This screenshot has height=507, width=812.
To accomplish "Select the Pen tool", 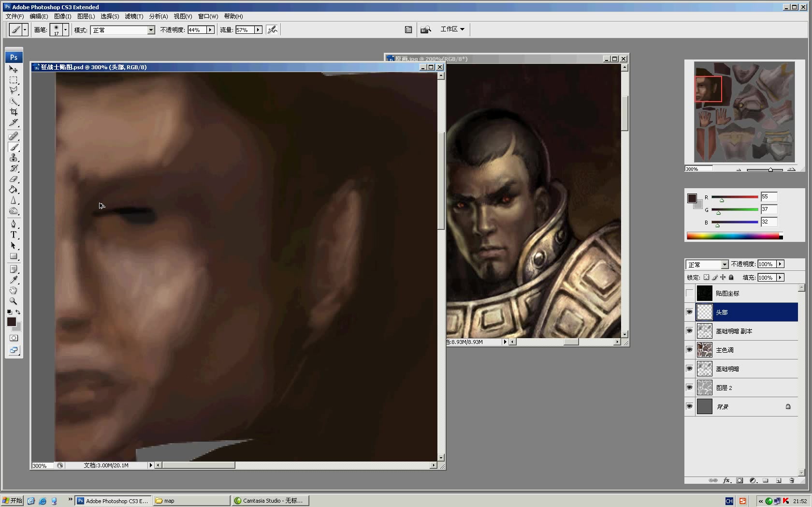I will [x=14, y=224].
